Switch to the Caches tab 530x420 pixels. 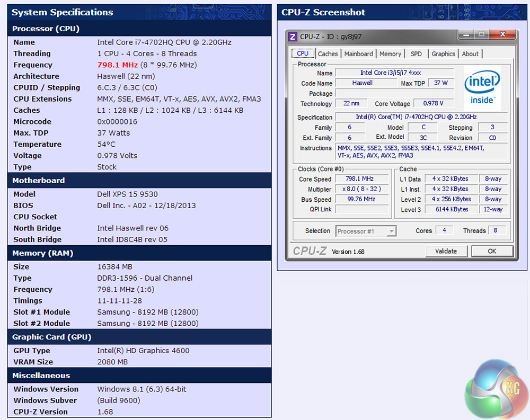[x=328, y=53]
